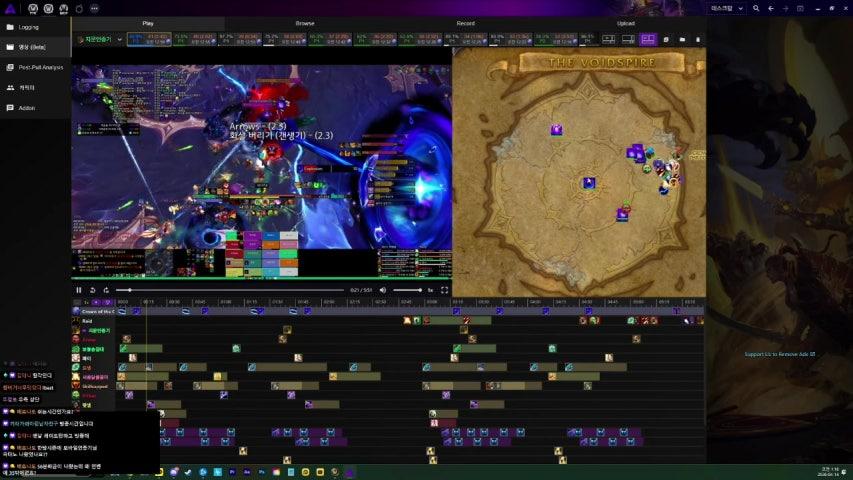This screenshot has height=480, width=853.
Task: Click the clock in the system tray
Action: pyautogui.click(x=830, y=471)
